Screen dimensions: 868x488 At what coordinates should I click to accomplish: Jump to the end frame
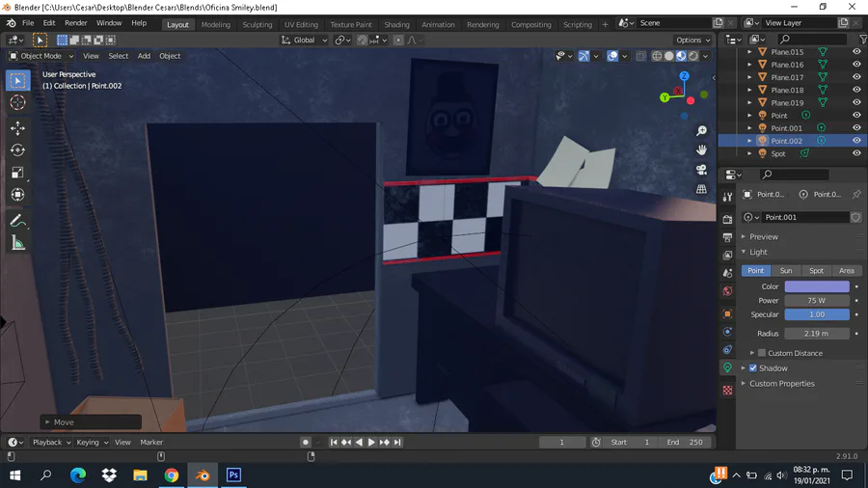click(397, 442)
